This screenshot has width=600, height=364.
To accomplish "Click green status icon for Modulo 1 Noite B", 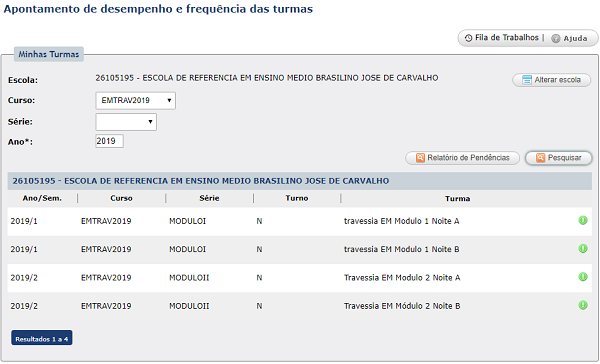I will click(x=582, y=249).
